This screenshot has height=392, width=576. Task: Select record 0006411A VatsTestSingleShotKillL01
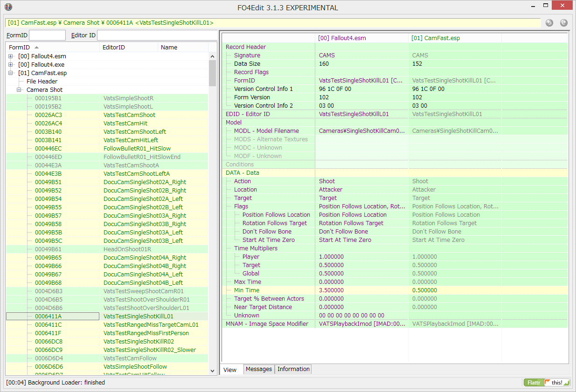click(107, 316)
